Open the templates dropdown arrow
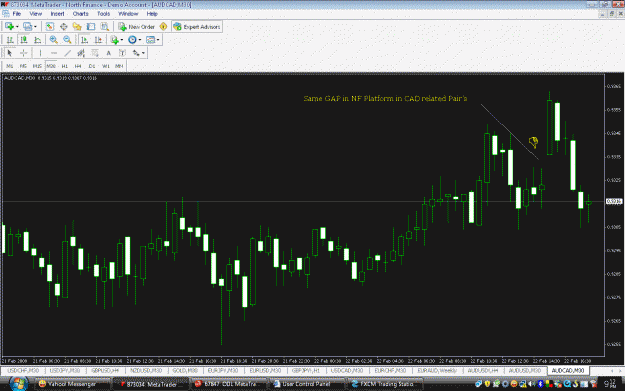Viewport: 625px width, 391px height. coord(158,40)
